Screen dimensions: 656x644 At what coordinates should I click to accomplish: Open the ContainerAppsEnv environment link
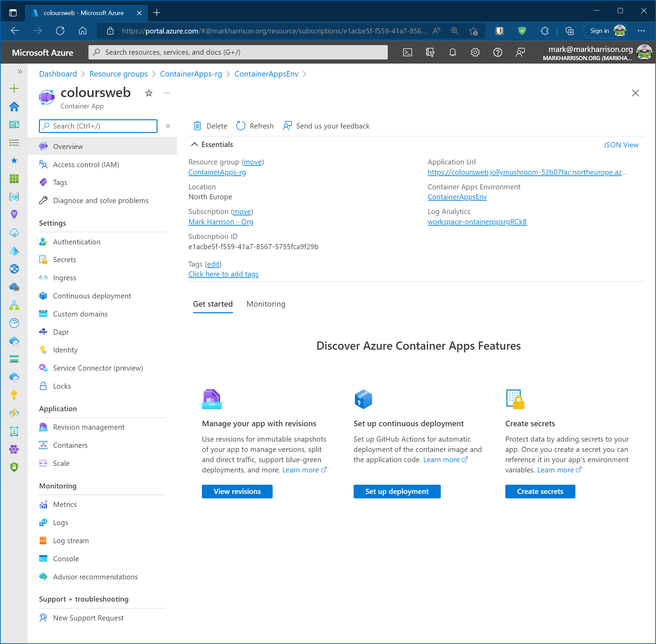click(x=457, y=197)
